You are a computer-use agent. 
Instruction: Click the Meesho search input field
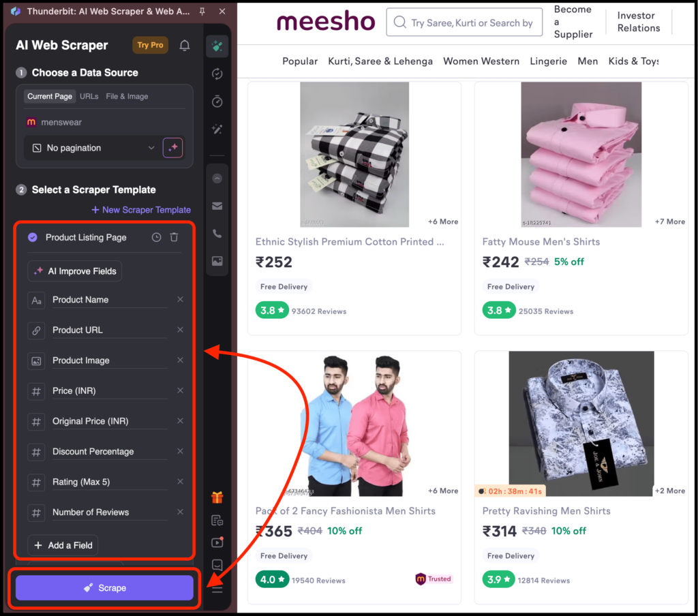[x=464, y=22]
